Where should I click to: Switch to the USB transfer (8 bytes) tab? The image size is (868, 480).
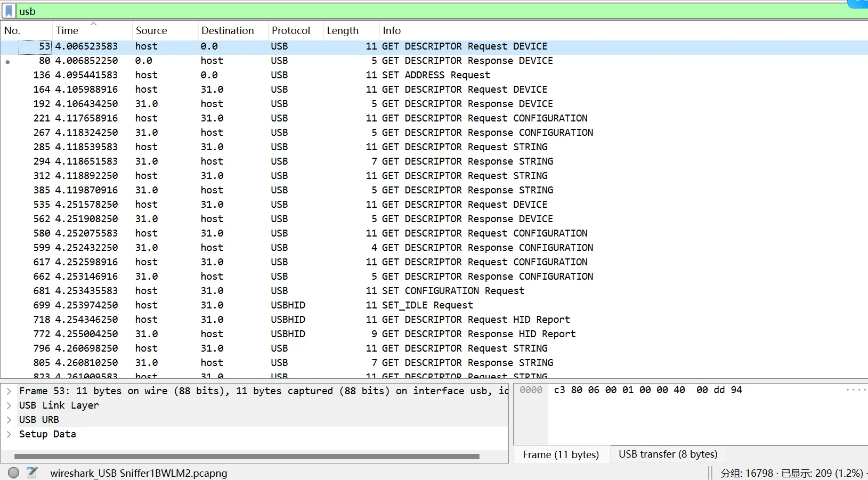668,454
